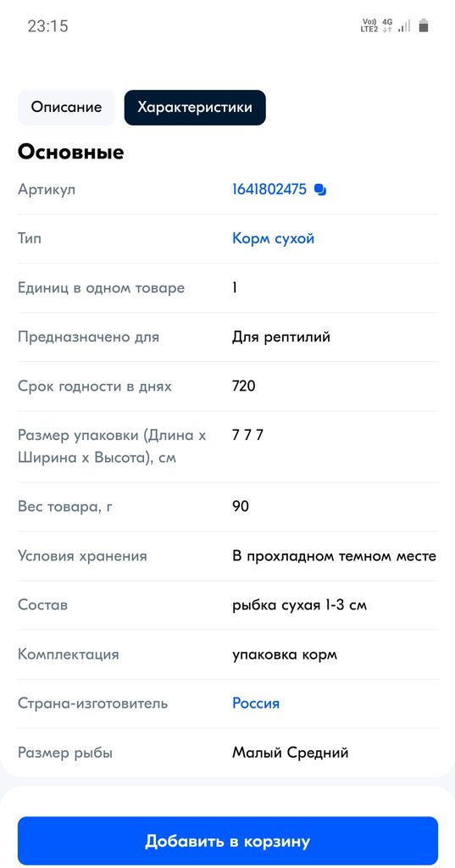The image size is (455, 868).
Task: Tap the battery icon in the status bar
Action: point(424,25)
